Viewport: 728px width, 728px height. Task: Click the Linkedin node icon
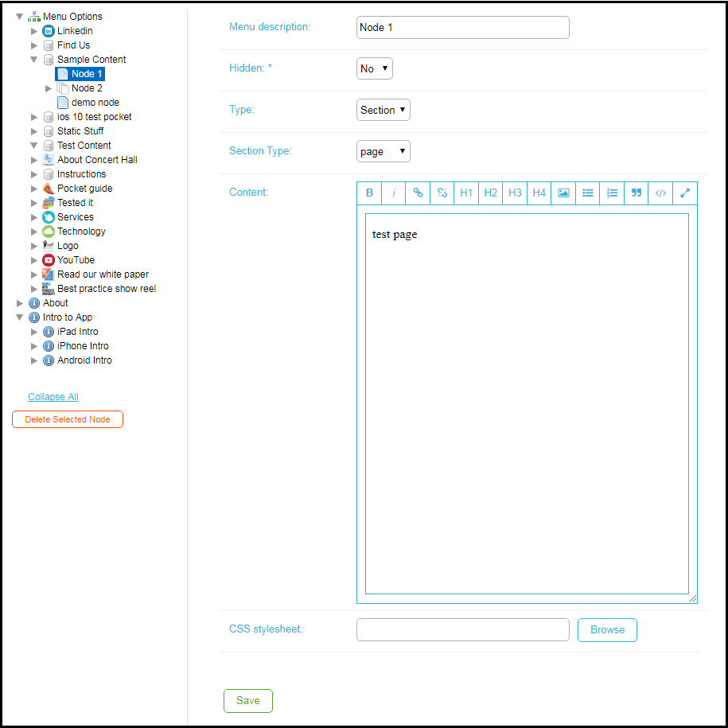[x=49, y=31]
